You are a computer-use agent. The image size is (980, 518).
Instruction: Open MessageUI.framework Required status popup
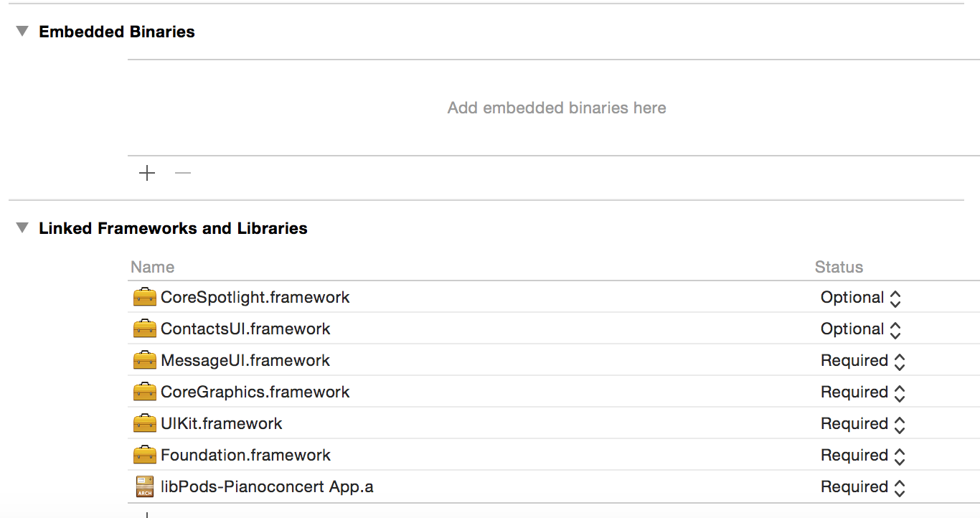[862, 361]
